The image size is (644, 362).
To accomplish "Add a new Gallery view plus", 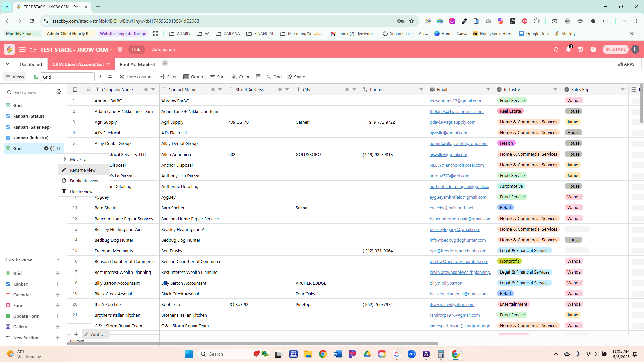I will tap(58, 327).
